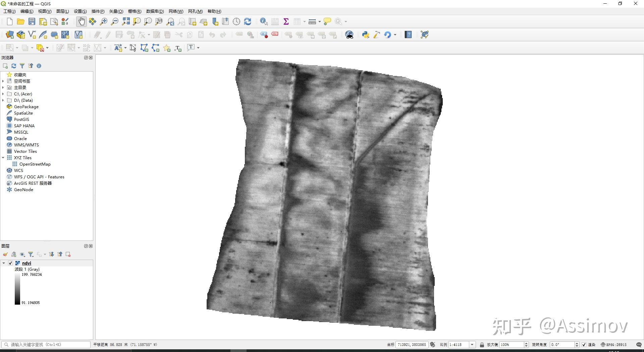The image size is (644, 352).
Task: Select OpenStreetMap in the browser
Action: (x=35, y=164)
